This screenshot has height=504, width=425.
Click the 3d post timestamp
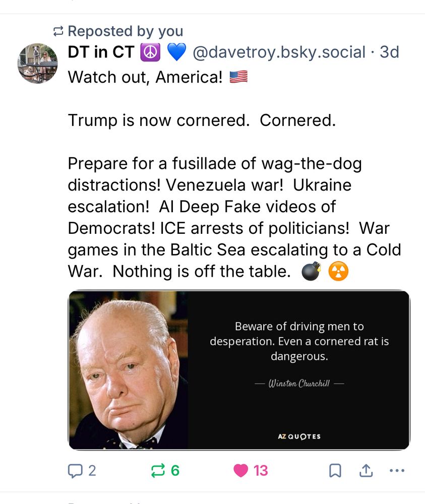(x=389, y=52)
